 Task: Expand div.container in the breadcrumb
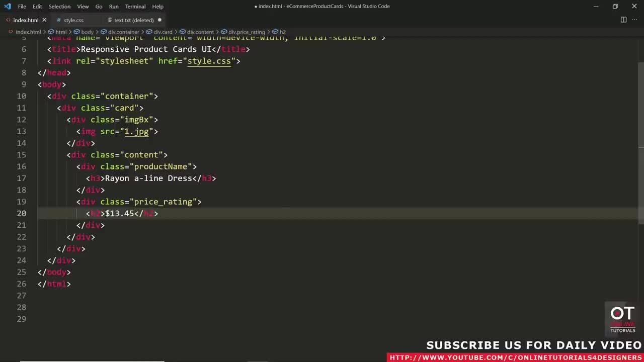pos(123,32)
